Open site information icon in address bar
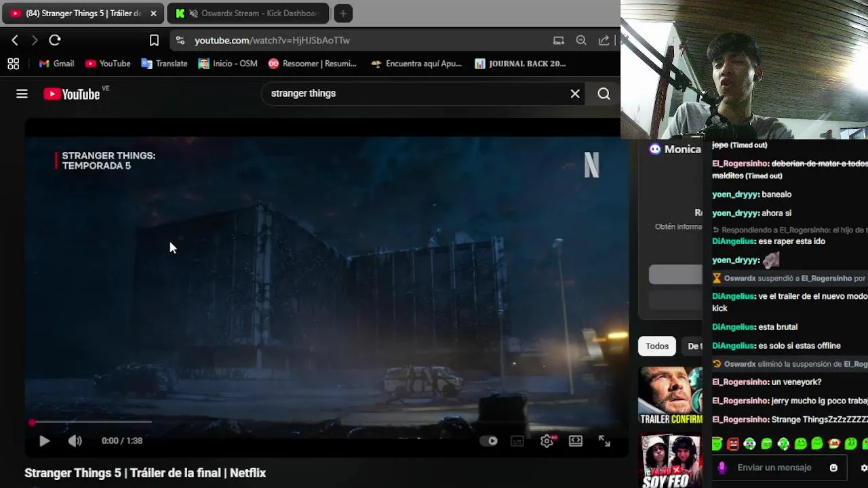This screenshot has height=488, width=868. (x=180, y=41)
